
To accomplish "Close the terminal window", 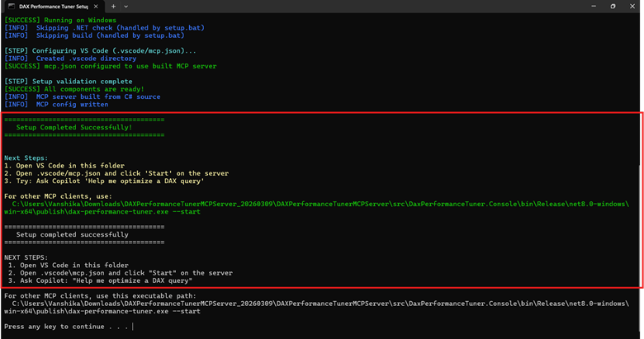I will [x=634, y=6].
